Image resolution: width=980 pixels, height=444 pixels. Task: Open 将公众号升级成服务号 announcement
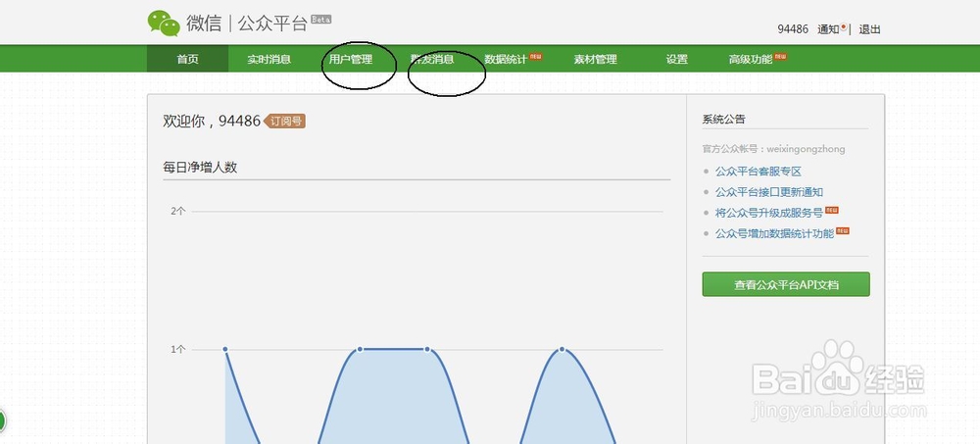(x=768, y=213)
